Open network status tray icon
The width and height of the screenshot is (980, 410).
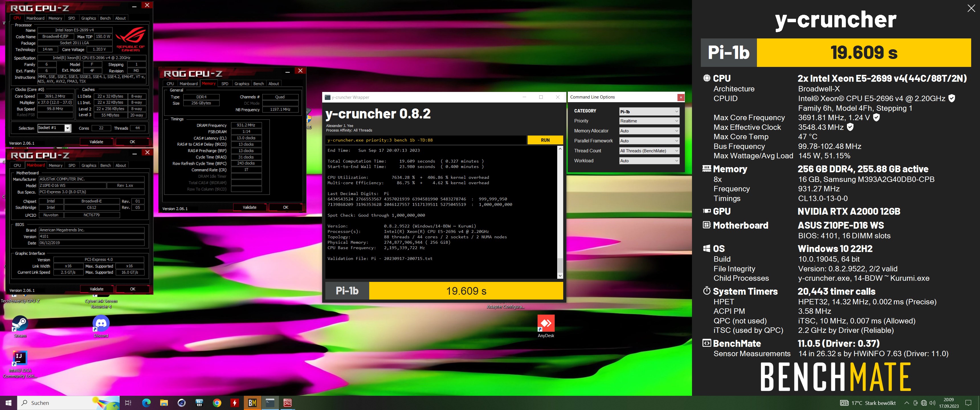click(x=924, y=403)
